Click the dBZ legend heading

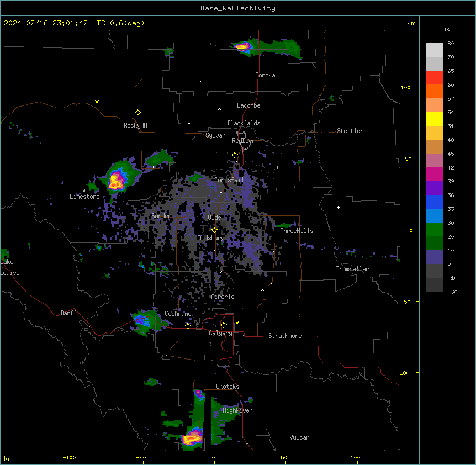click(447, 29)
